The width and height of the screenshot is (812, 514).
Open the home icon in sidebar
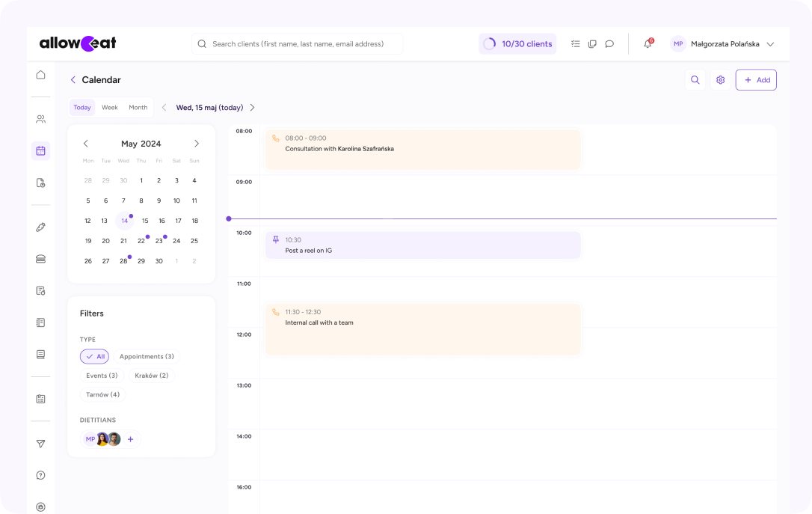coord(40,75)
